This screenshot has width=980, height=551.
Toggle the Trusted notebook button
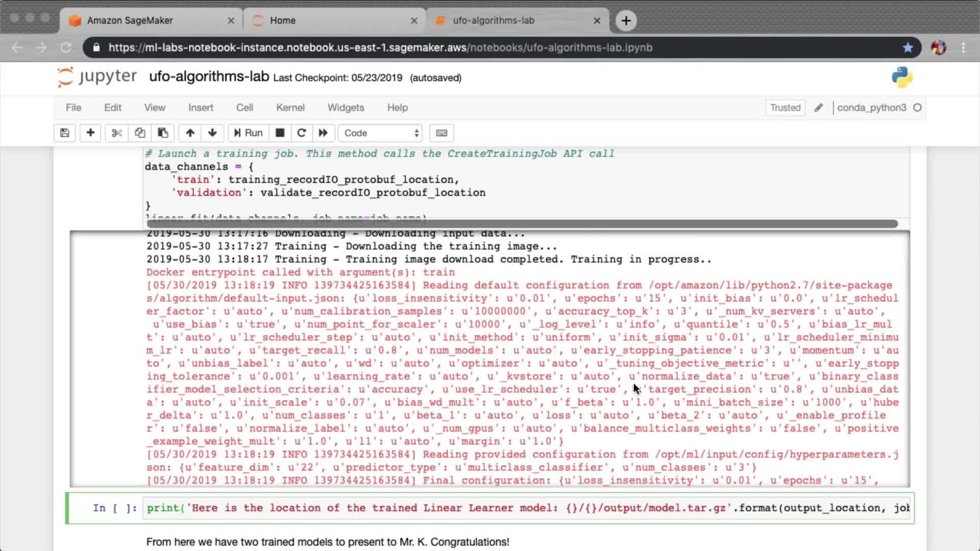[785, 108]
